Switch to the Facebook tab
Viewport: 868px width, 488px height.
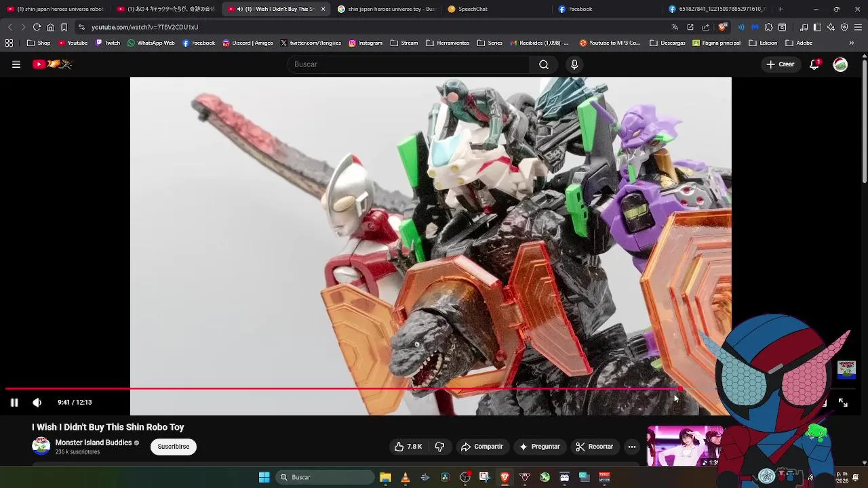click(608, 9)
